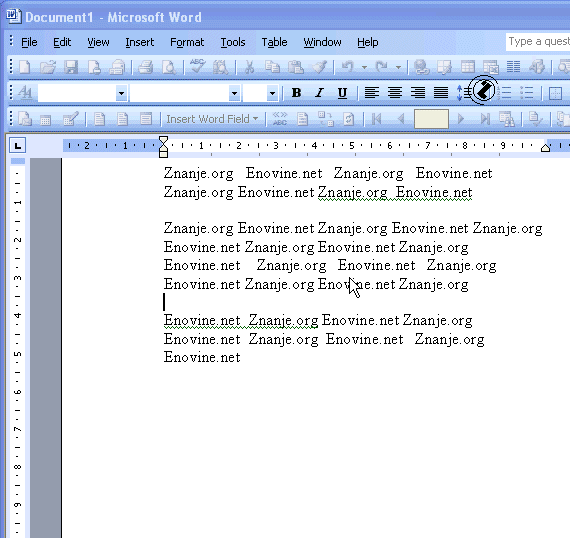The width and height of the screenshot is (570, 538).
Task: Click the E-mail icon on Standard toolbar
Action: (x=117, y=67)
